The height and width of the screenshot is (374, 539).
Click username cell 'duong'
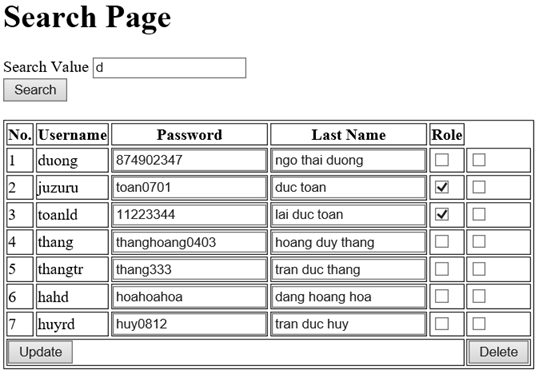coord(72,160)
